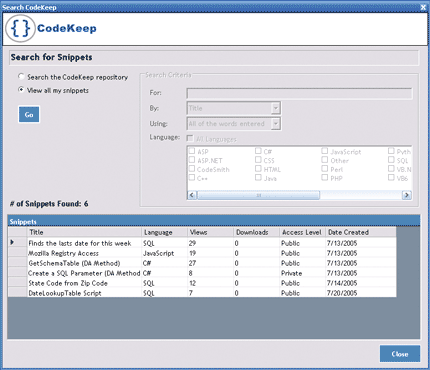The height and width of the screenshot is (370, 430).
Task: Select 'Create a SQL Parameter' snippet
Action: coord(84,273)
